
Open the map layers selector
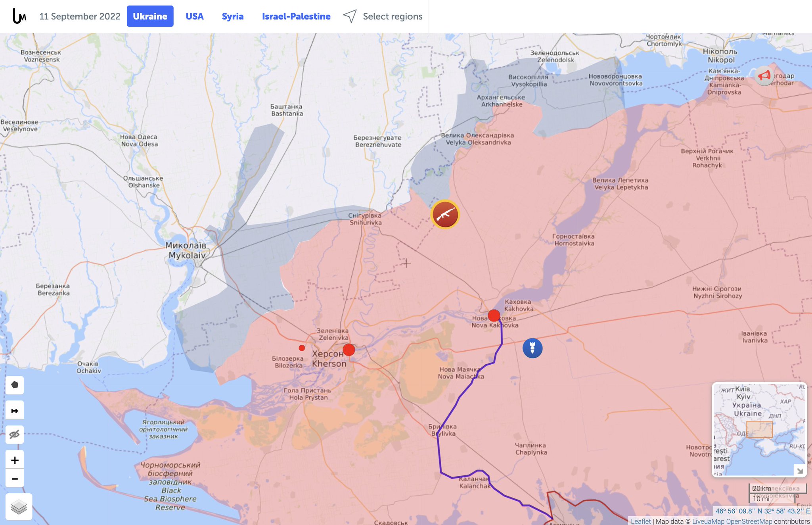[19, 506]
